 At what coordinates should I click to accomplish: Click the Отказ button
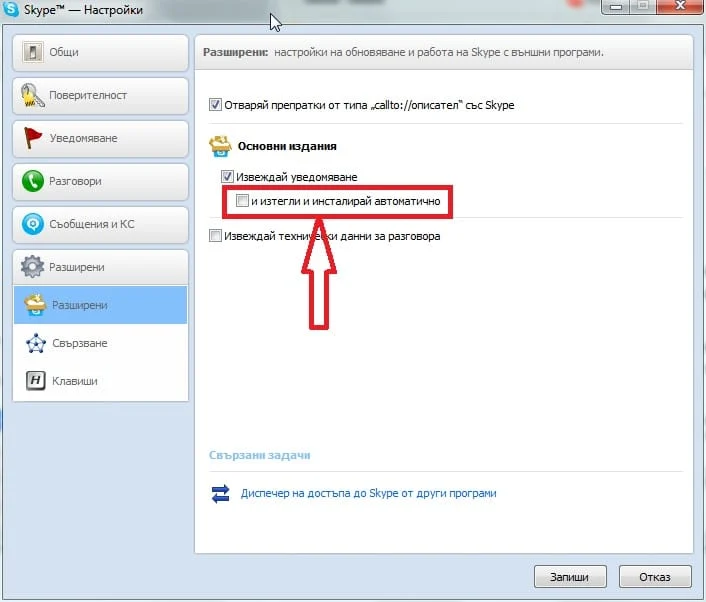(655, 577)
